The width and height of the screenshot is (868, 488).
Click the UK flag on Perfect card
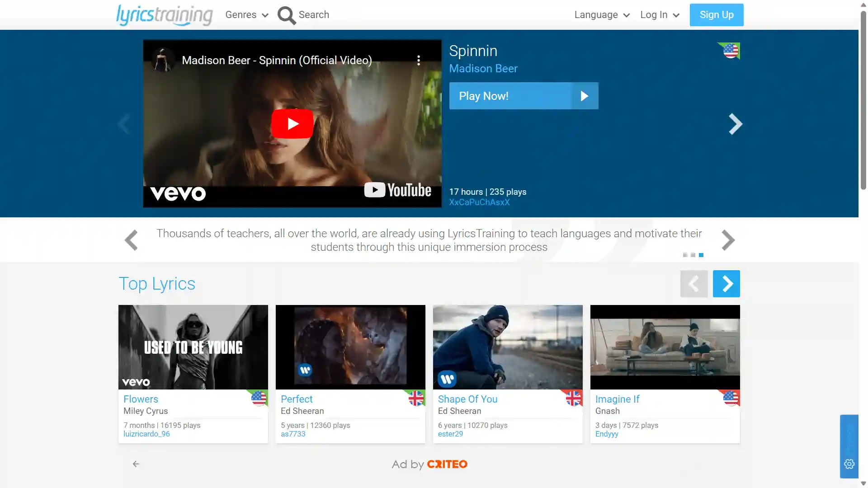pos(416,398)
